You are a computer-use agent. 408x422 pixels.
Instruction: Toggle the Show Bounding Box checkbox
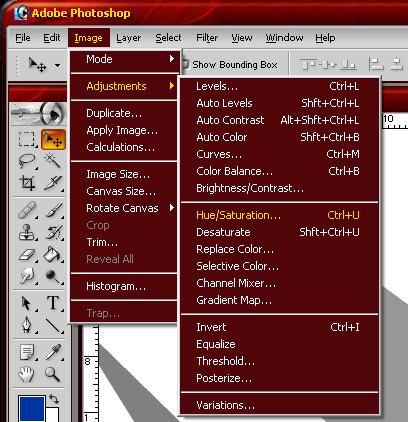(x=185, y=64)
